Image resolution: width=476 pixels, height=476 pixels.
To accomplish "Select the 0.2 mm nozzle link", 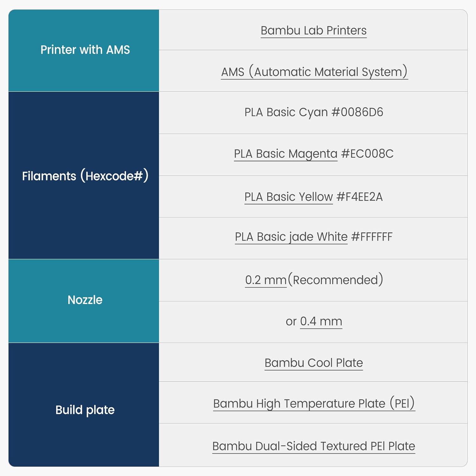I will pyautogui.click(x=266, y=280).
